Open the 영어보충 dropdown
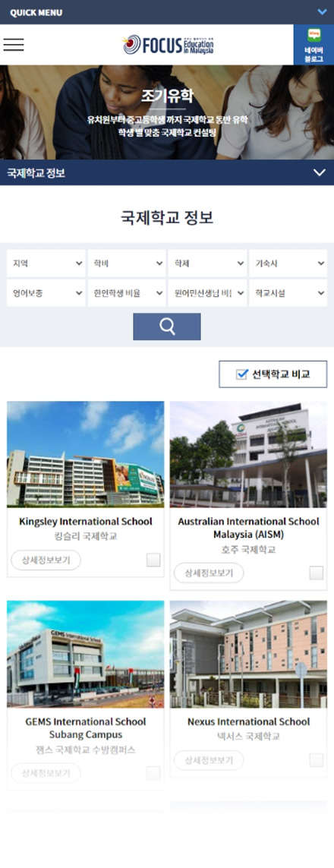Viewport: 334px width, 868px height. tap(46, 293)
